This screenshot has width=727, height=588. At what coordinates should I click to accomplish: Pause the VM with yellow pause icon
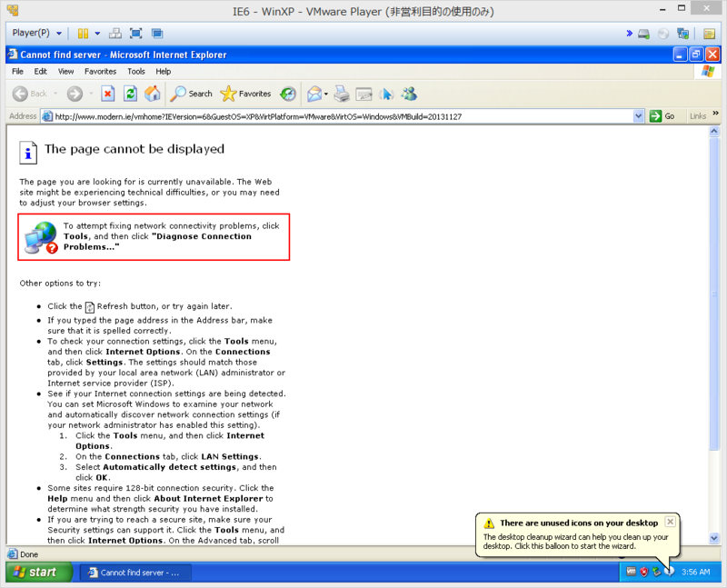pyautogui.click(x=83, y=34)
